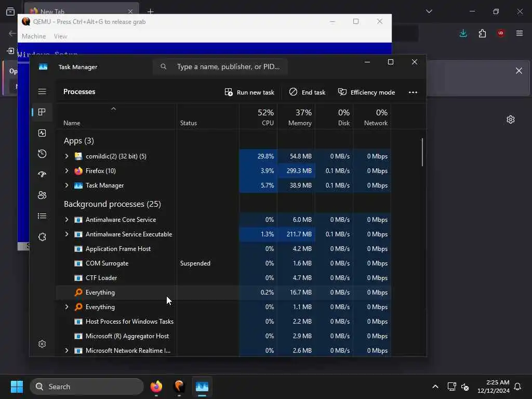Close the New Tab in Firefox
This screenshot has height=399, width=532.
(130, 11)
